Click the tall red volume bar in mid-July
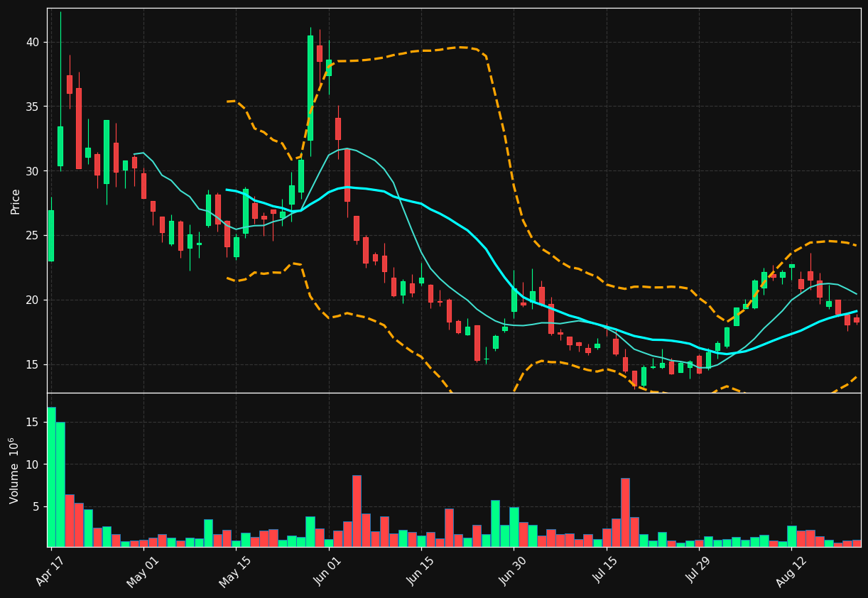The height and width of the screenshot is (598, 868). [625, 512]
